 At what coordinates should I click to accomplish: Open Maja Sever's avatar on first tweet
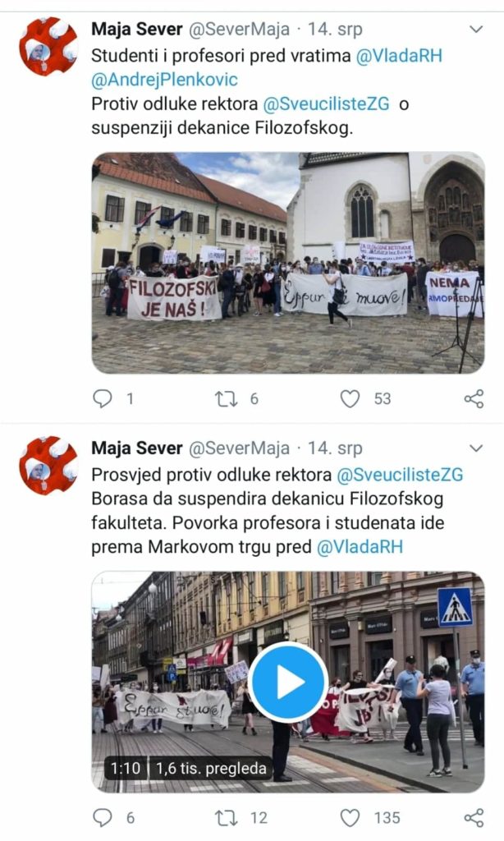48,47
